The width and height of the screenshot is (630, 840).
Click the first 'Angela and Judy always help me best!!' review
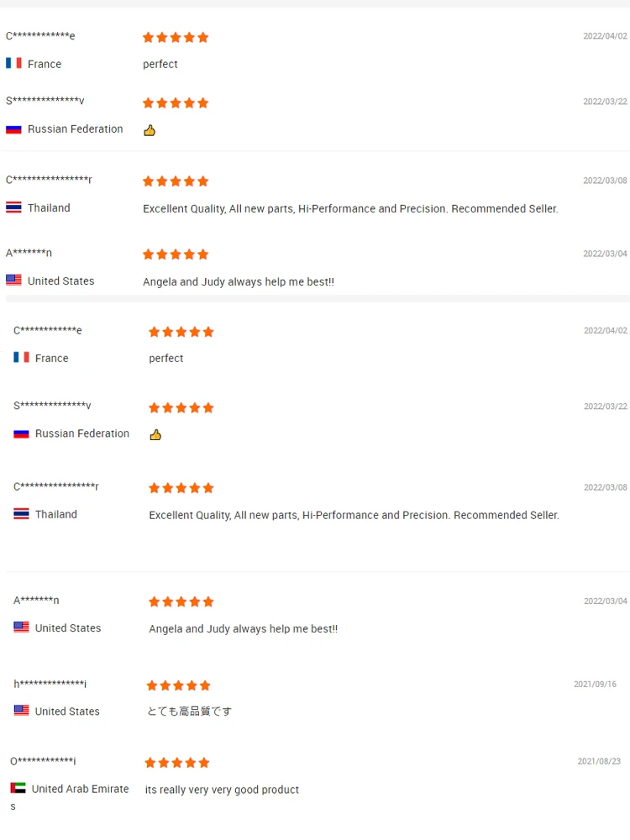(x=239, y=282)
